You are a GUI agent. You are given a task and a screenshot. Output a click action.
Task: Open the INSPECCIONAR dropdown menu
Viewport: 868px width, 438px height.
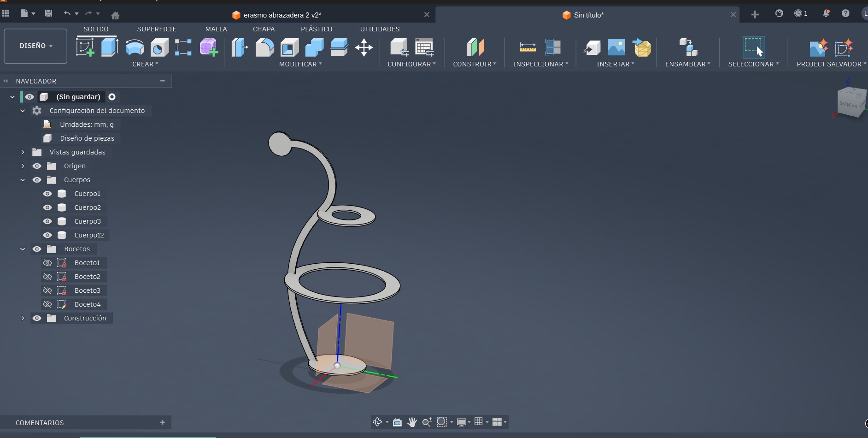(541, 64)
